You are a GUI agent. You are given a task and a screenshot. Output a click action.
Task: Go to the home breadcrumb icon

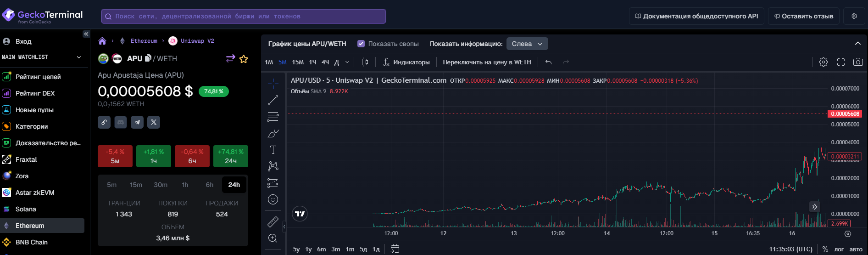coord(102,41)
